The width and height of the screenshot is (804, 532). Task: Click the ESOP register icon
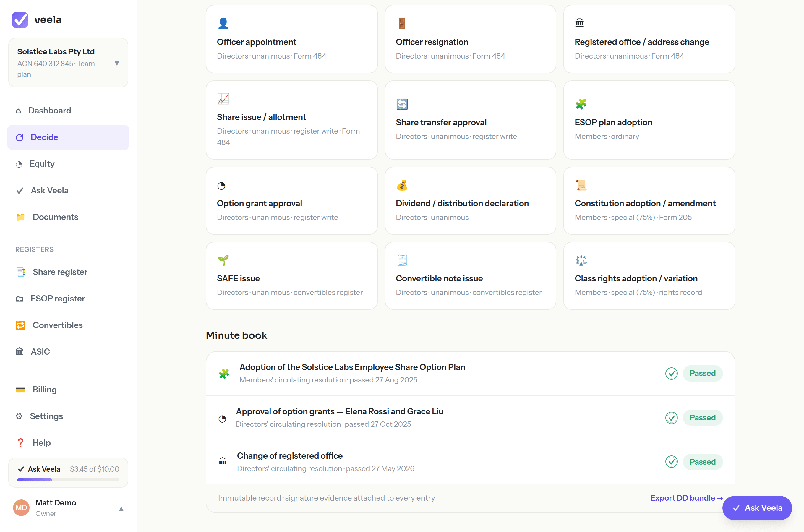[19, 299]
